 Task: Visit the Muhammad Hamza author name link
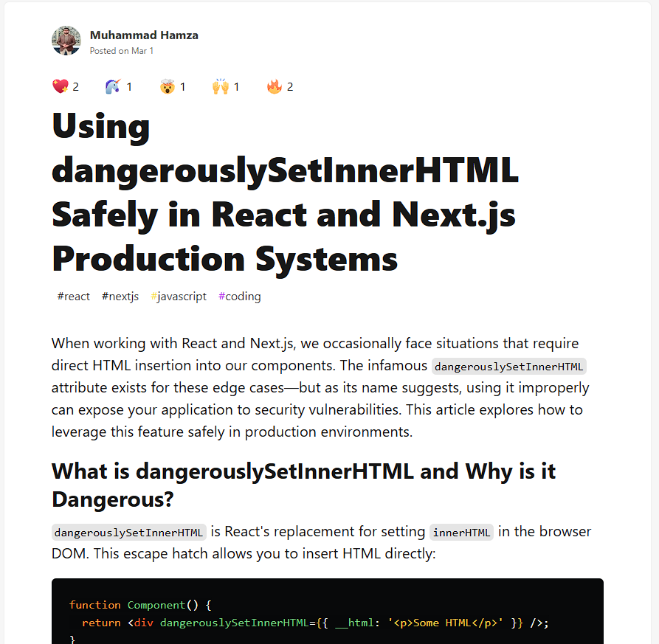click(144, 35)
